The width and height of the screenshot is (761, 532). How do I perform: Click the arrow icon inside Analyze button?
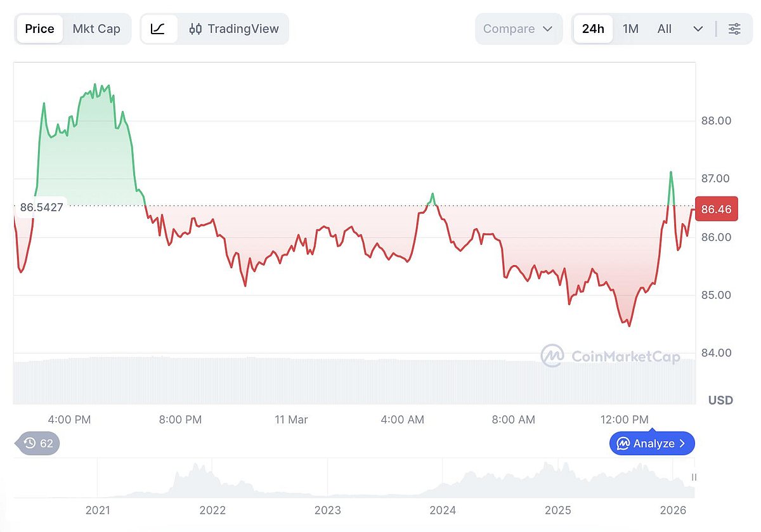(683, 443)
